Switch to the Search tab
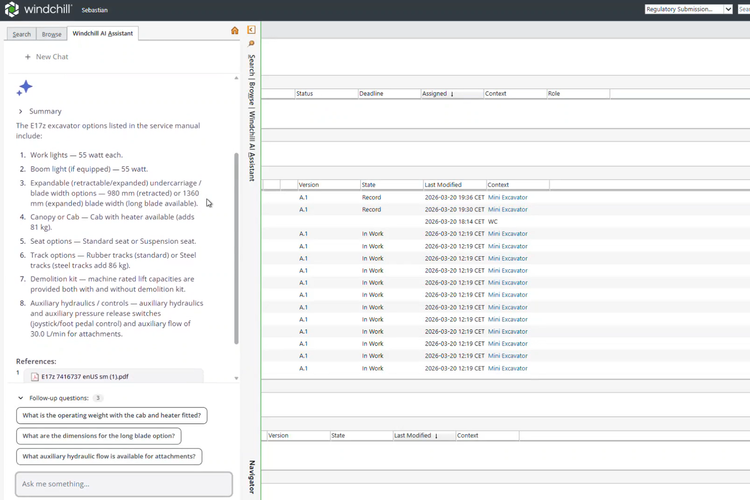Image resolution: width=750 pixels, height=500 pixels. click(22, 34)
